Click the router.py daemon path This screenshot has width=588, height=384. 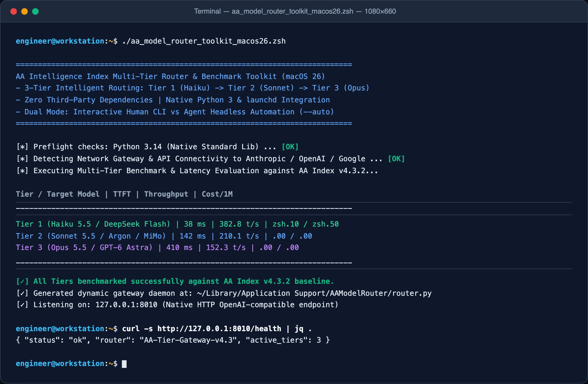(314, 293)
